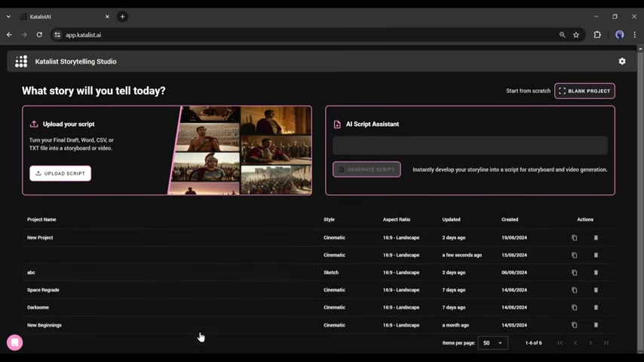This screenshot has width=644, height=362.
Task: Click the Katalist Storytelling Studio title
Action: coord(75,61)
